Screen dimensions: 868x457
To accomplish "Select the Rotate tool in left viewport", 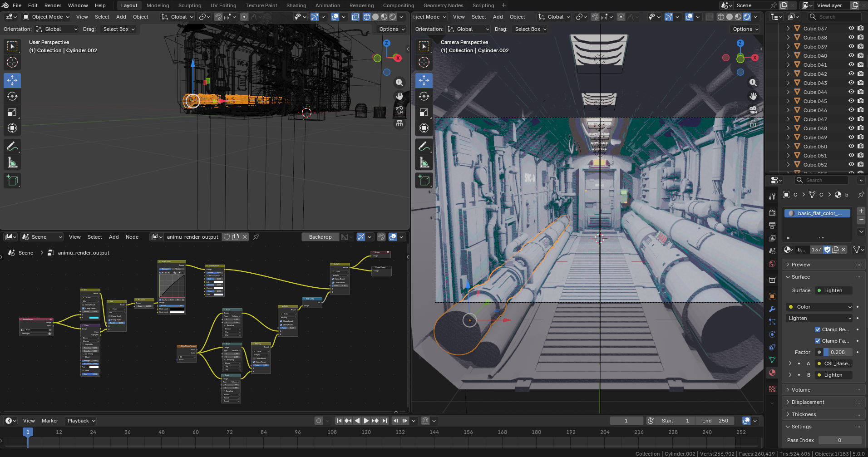I will click(12, 96).
